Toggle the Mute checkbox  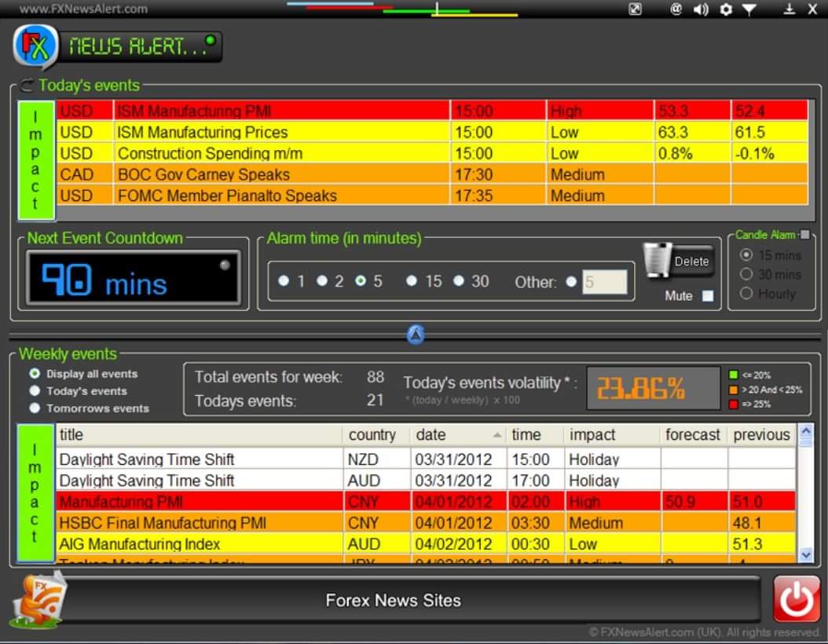tap(708, 295)
